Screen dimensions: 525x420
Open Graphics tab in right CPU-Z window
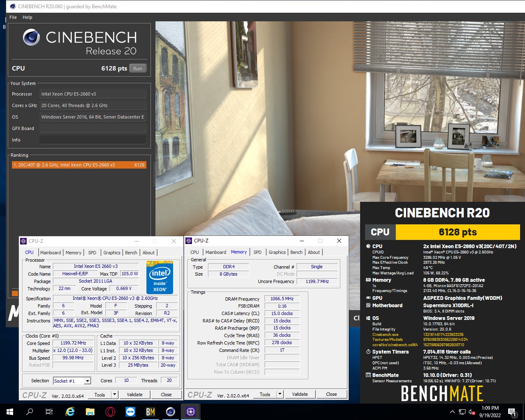tap(277, 252)
